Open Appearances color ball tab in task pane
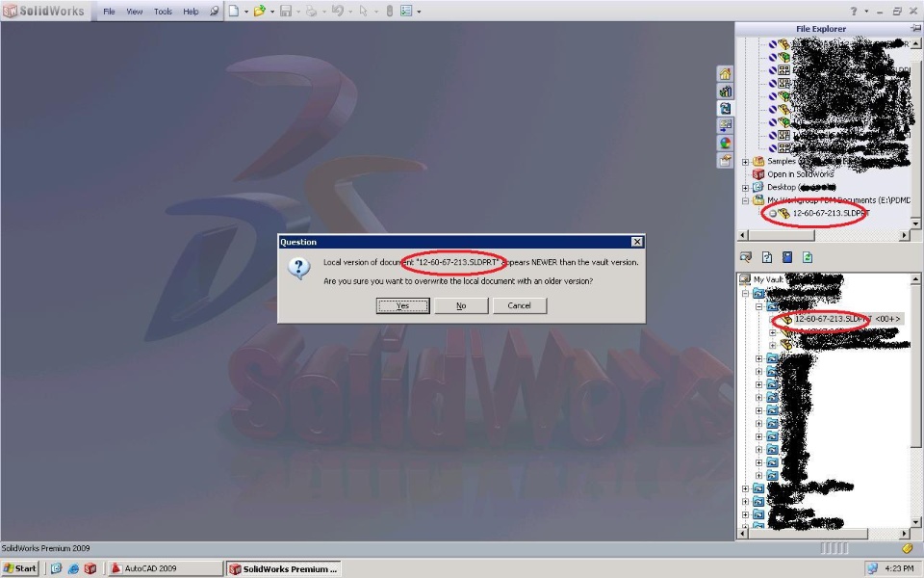The width and height of the screenshot is (924, 578). point(725,143)
